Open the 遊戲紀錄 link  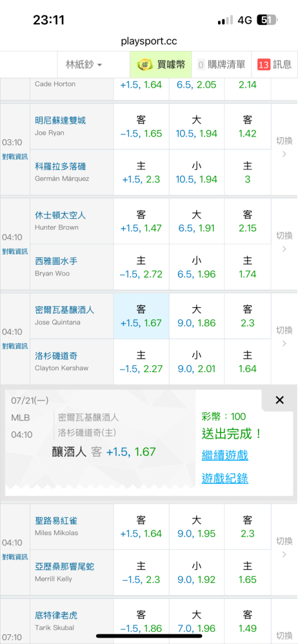pyautogui.click(x=224, y=478)
